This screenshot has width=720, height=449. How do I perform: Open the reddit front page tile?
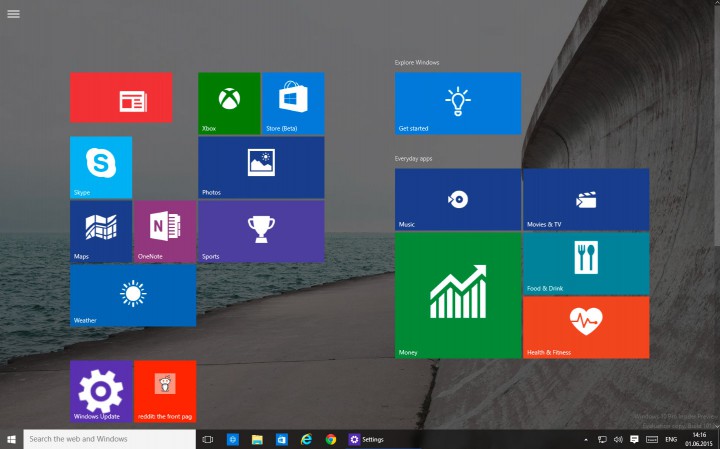point(165,392)
